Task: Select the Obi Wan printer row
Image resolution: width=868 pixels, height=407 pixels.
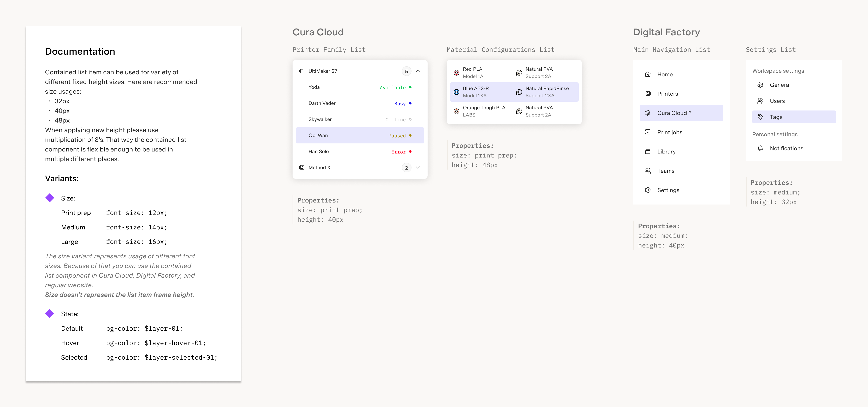Action: [360, 135]
